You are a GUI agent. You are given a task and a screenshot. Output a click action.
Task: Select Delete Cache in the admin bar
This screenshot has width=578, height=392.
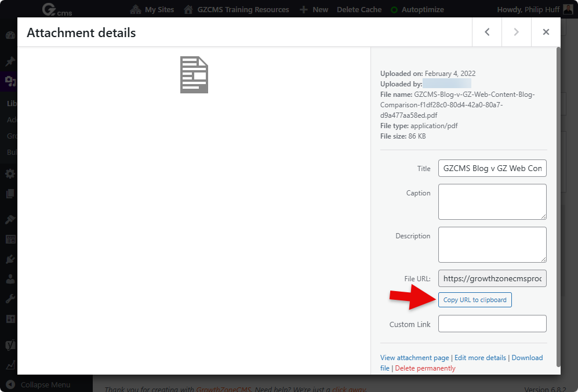(359, 9)
